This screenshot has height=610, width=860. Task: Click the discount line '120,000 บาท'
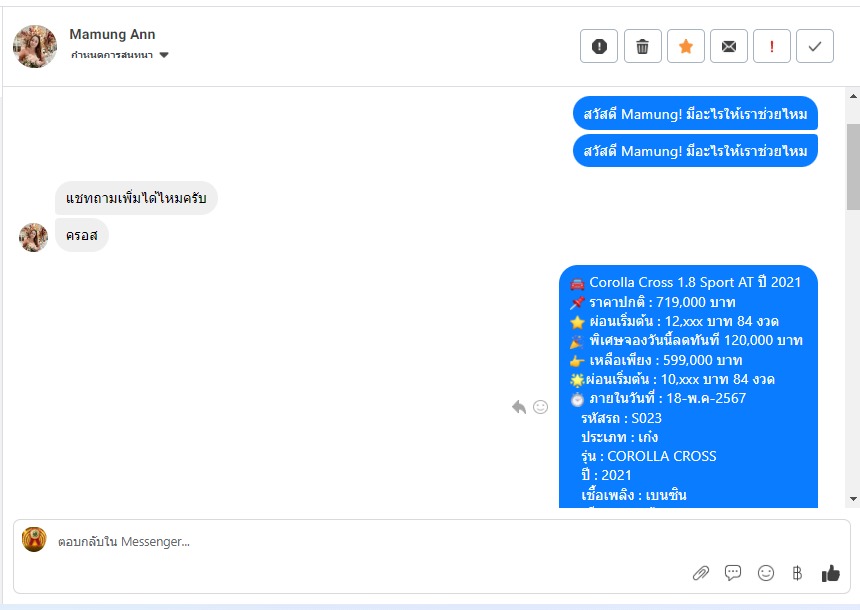pos(686,341)
